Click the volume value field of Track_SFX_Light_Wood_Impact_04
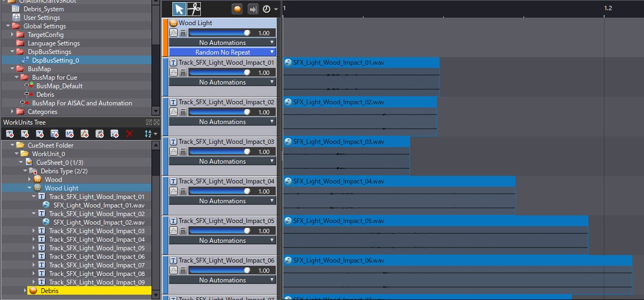 coord(264,191)
